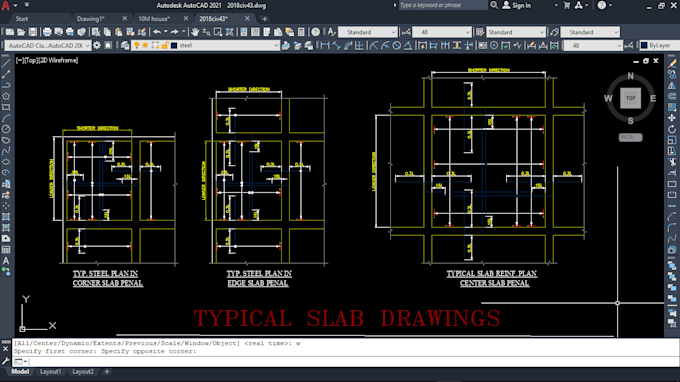
Task: Click the Erase tool in modify toolbar
Action: (x=672, y=63)
